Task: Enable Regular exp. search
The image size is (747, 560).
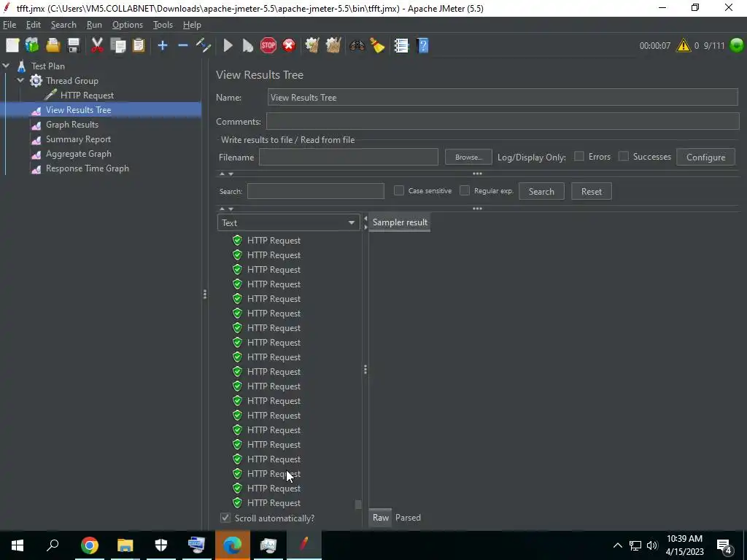Action: pyautogui.click(x=465, y=190)
